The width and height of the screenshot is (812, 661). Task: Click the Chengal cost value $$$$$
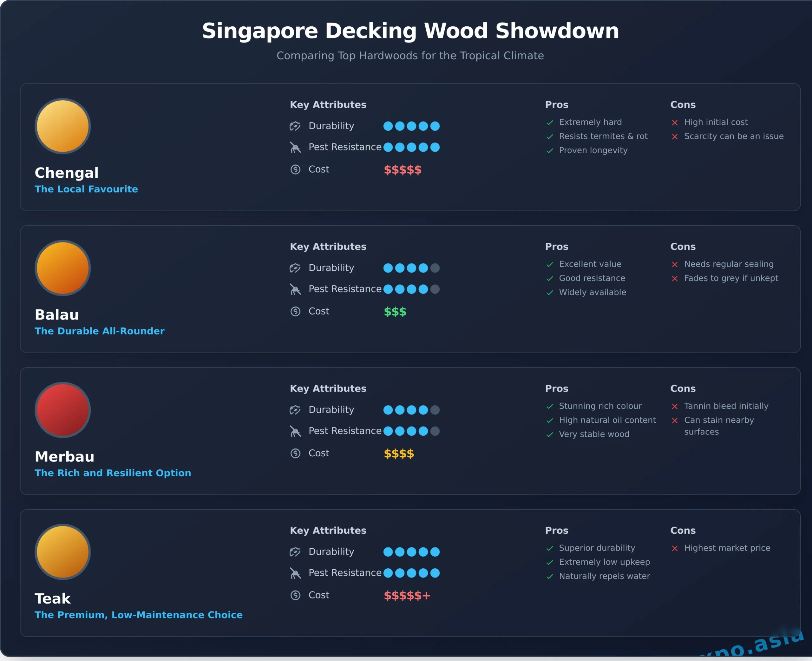coord(403,170)
